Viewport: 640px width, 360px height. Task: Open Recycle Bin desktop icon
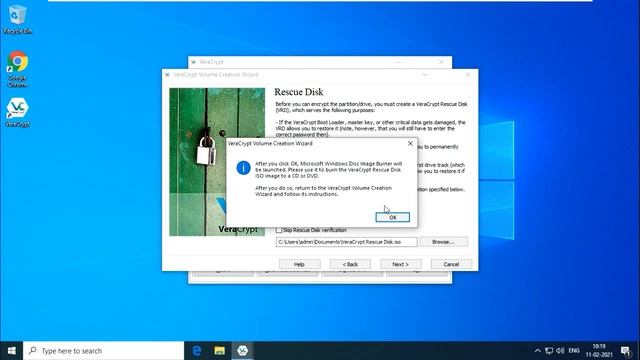(x=17, y=20)
